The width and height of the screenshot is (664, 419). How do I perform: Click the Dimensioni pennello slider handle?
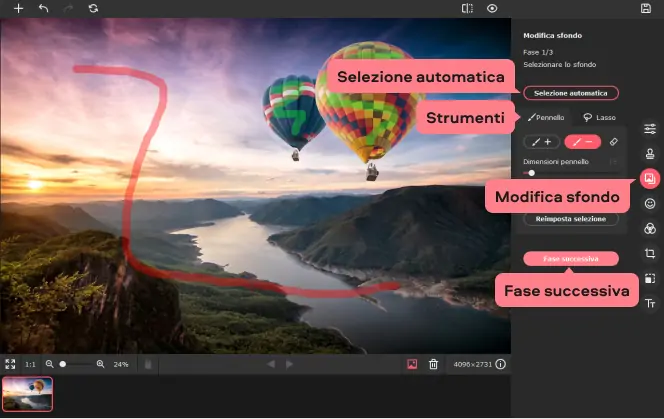tap(531, 173)
